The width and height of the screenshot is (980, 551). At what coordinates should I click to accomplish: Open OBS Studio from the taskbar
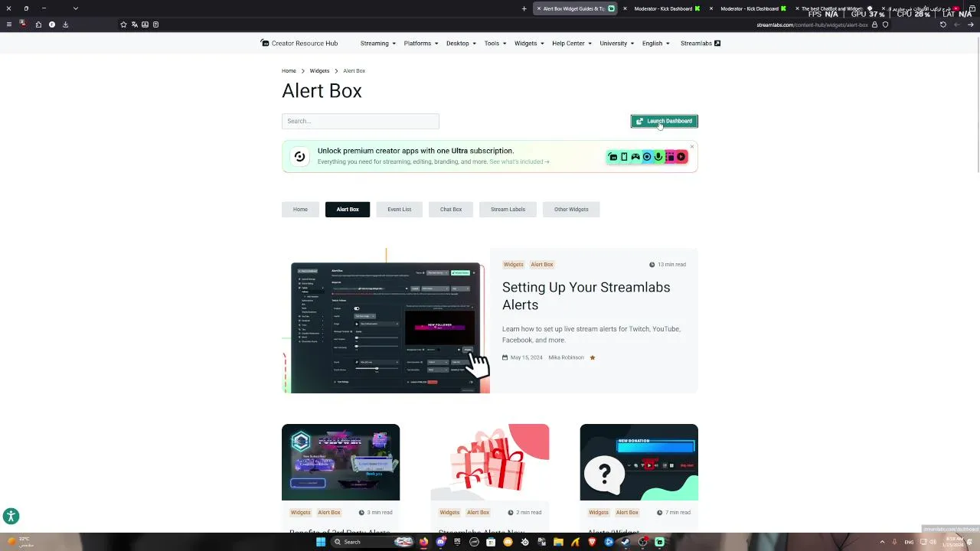642,542
